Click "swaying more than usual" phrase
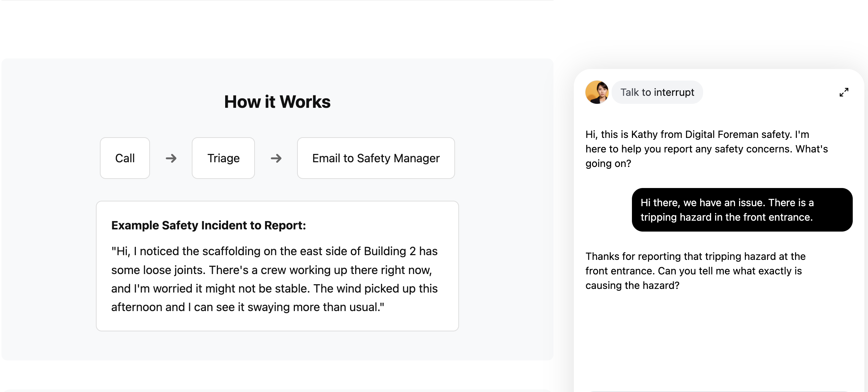 tap(313, 307)
